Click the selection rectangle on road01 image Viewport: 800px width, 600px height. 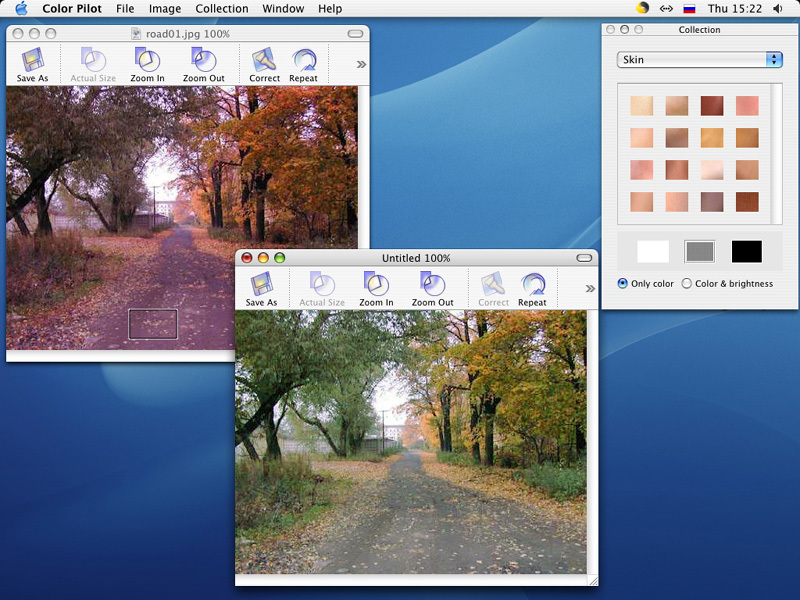[153, 324]
